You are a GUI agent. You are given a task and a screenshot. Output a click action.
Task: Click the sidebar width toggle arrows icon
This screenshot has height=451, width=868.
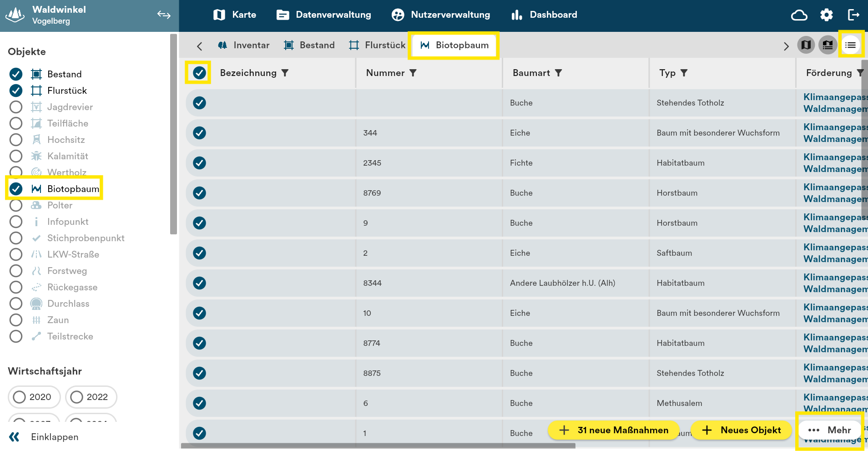click(x=164, y=15)
